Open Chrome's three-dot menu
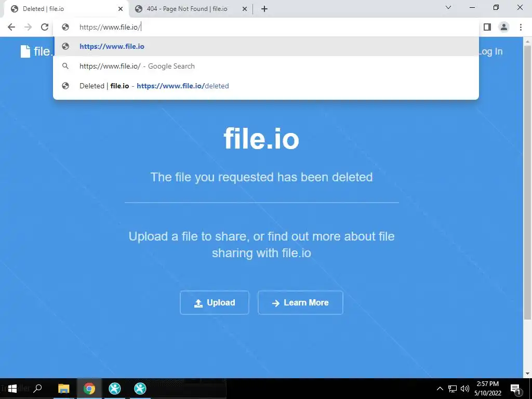Screen dimensions: 532x399 [521, 27]
